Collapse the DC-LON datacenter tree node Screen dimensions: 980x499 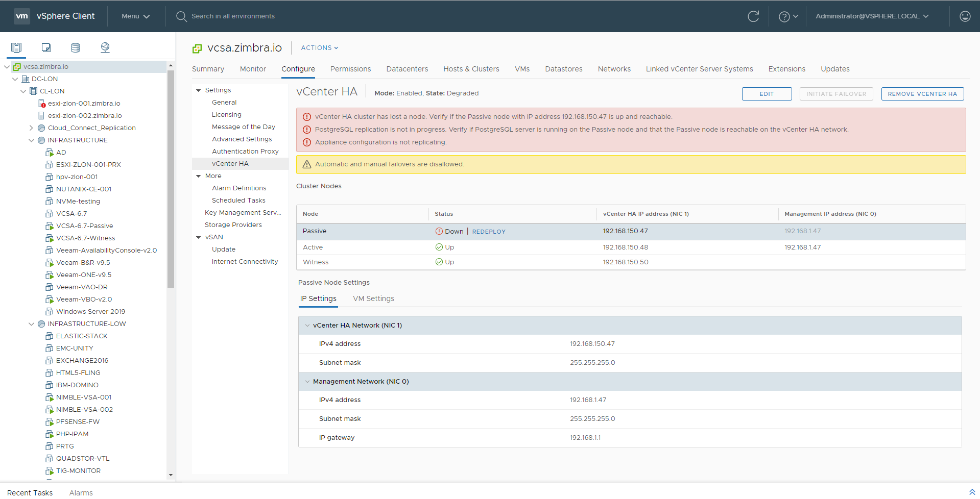[x=15, y=79]
